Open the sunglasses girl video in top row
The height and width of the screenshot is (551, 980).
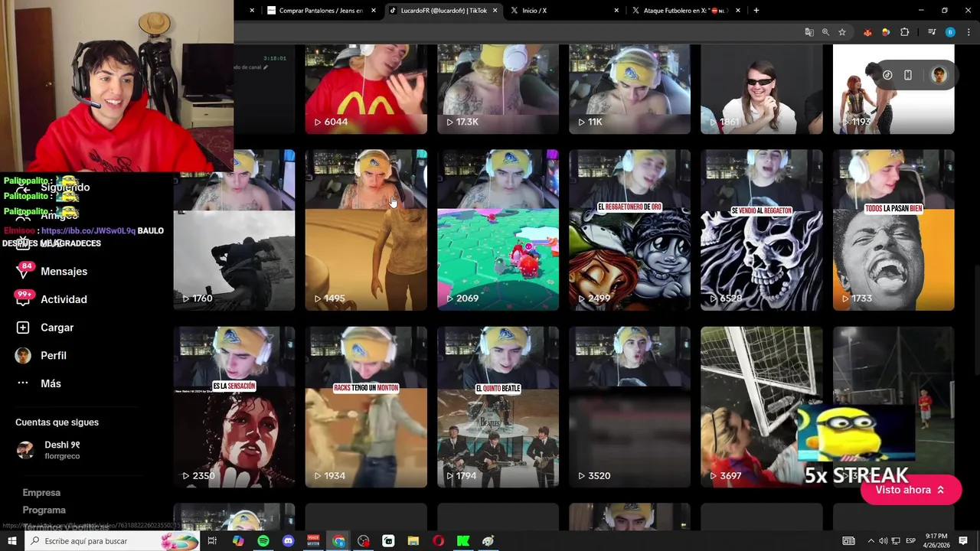762,89
